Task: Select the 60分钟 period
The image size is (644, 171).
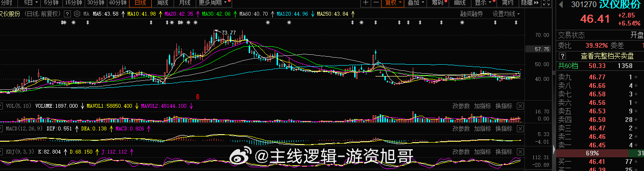Action: (x=118, y=3)
